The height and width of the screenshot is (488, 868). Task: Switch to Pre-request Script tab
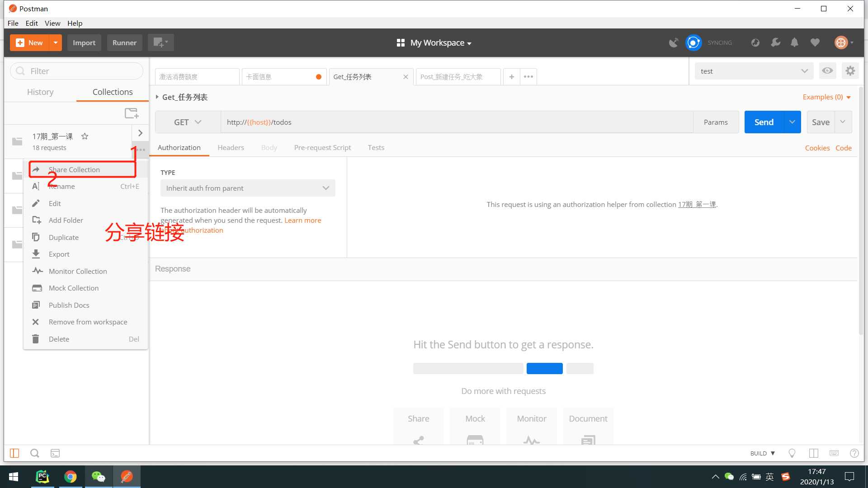tap(322, 147)
